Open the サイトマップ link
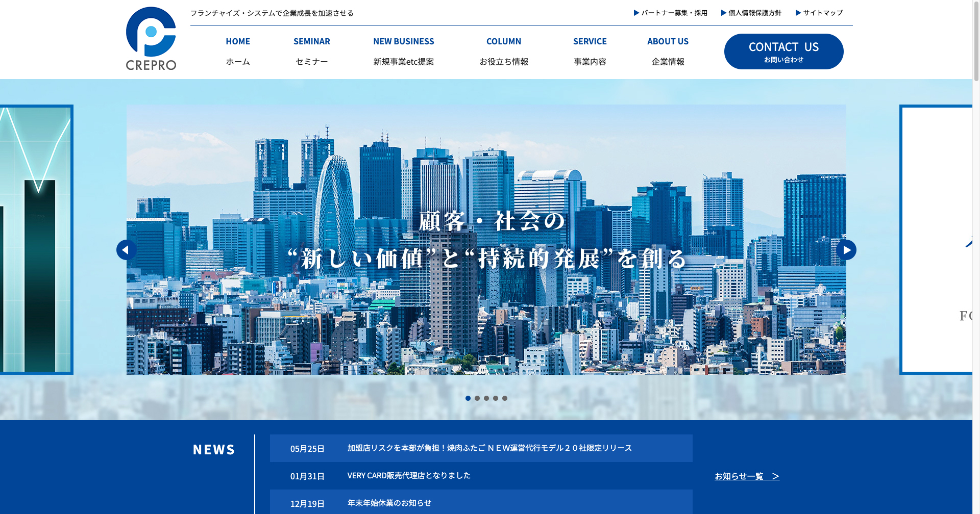 click(x=819, y=13)
